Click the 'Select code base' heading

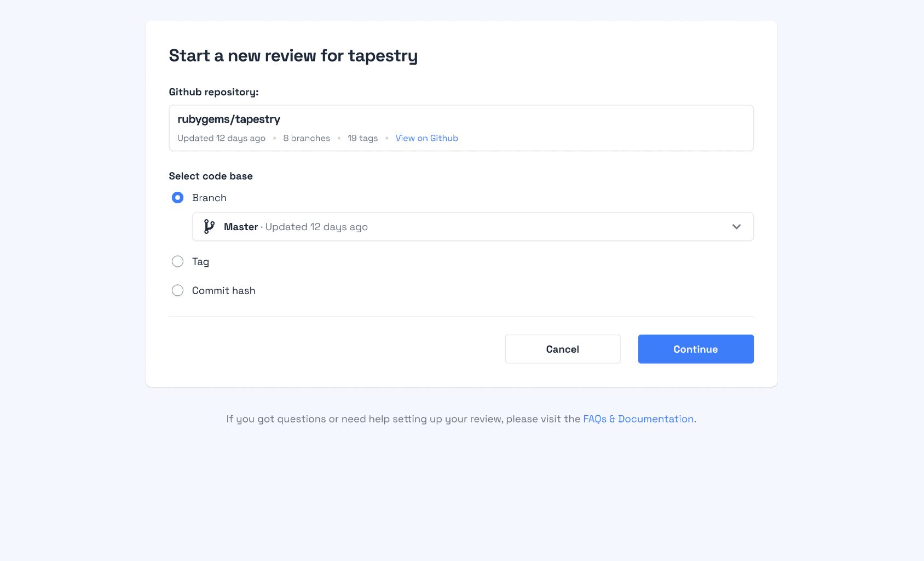point(211,176)
